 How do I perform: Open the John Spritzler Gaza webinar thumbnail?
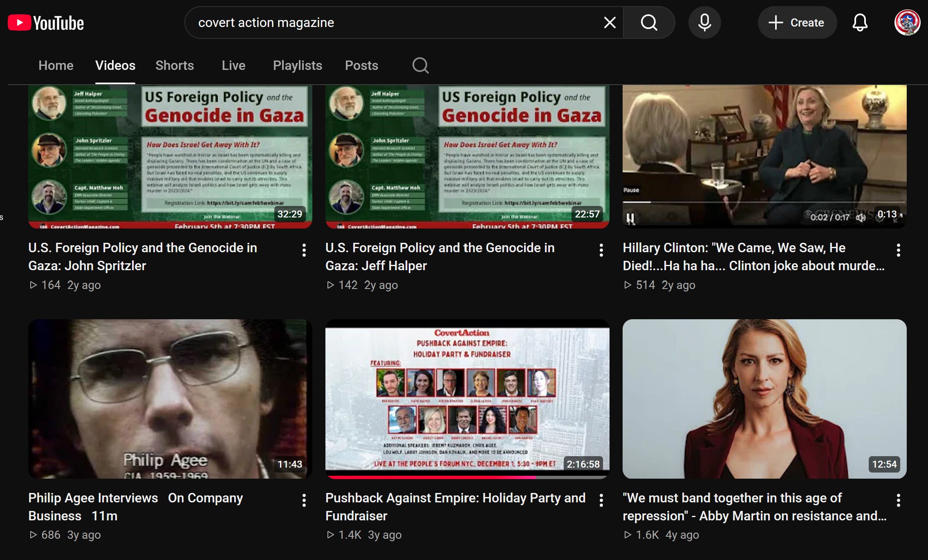click(x=170, y=157)
